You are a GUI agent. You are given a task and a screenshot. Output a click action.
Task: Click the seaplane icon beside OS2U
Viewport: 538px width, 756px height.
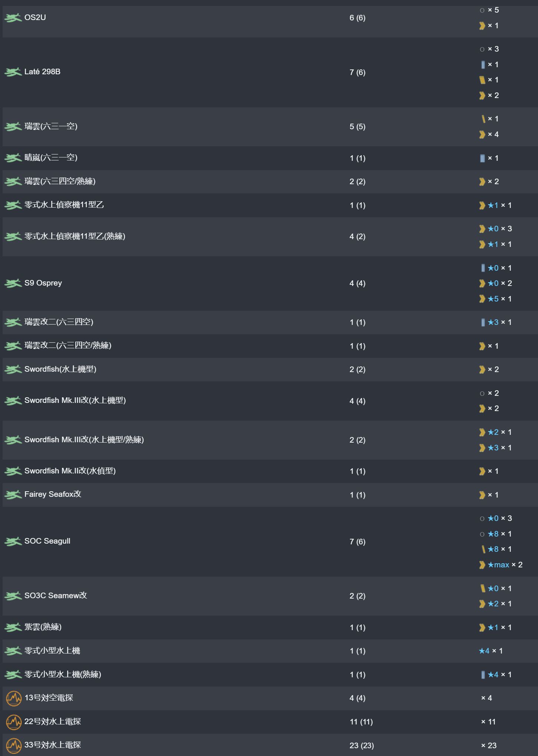(13, 17)
